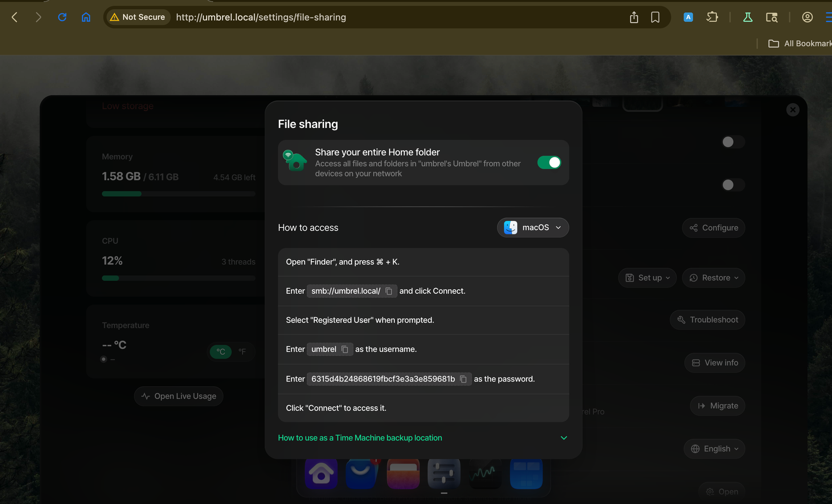Open the Files app icon in dock
This screenshot has height=504, width=832.
[x=403, y=473]
